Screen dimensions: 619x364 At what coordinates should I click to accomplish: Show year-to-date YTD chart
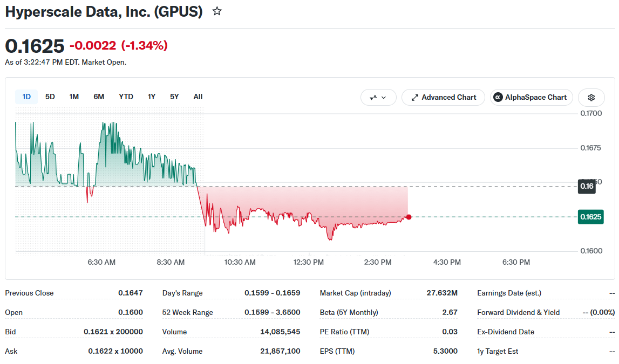(126, 97)
